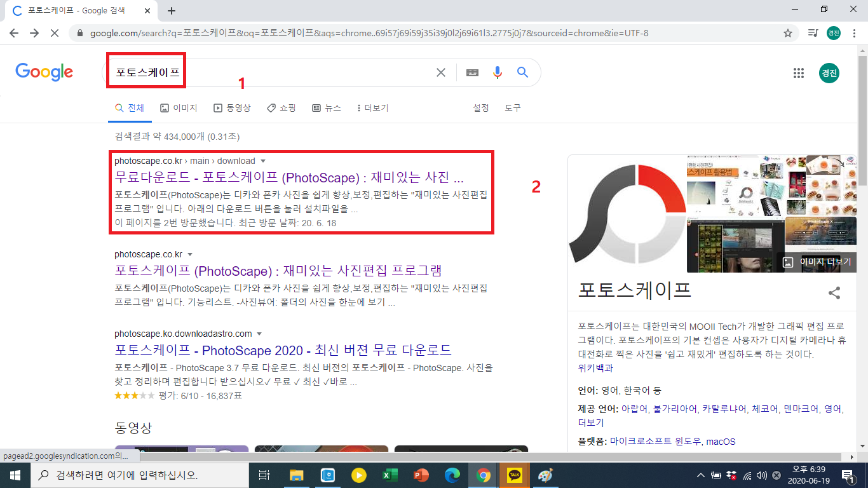Click the 검색결과 약 434,000개 result count text
This screenshot has height=488, width=868.
[177, 137]
